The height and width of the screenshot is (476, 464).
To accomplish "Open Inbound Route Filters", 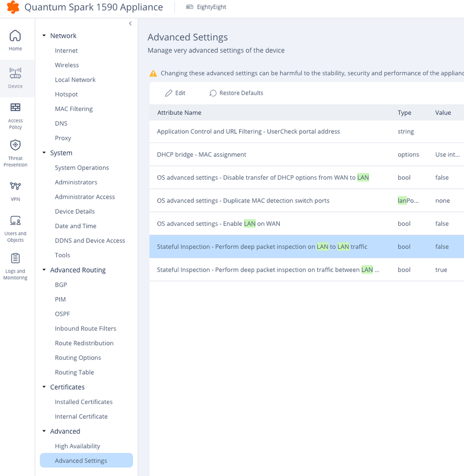I will [85, 328].
